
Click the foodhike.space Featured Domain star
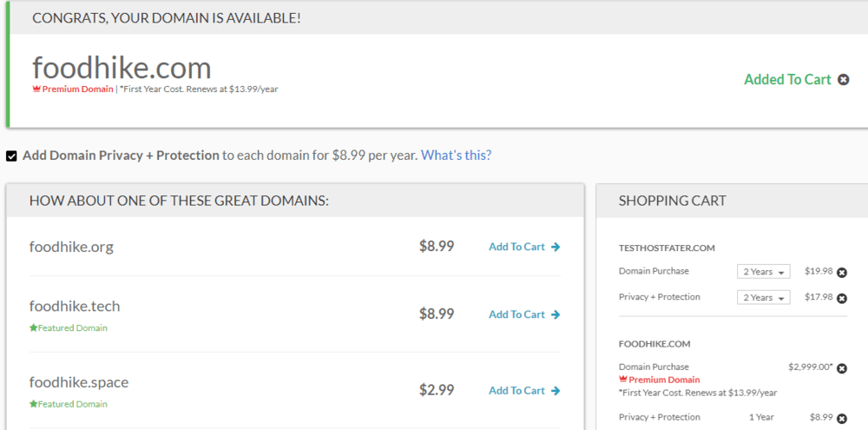click(33, 404)
